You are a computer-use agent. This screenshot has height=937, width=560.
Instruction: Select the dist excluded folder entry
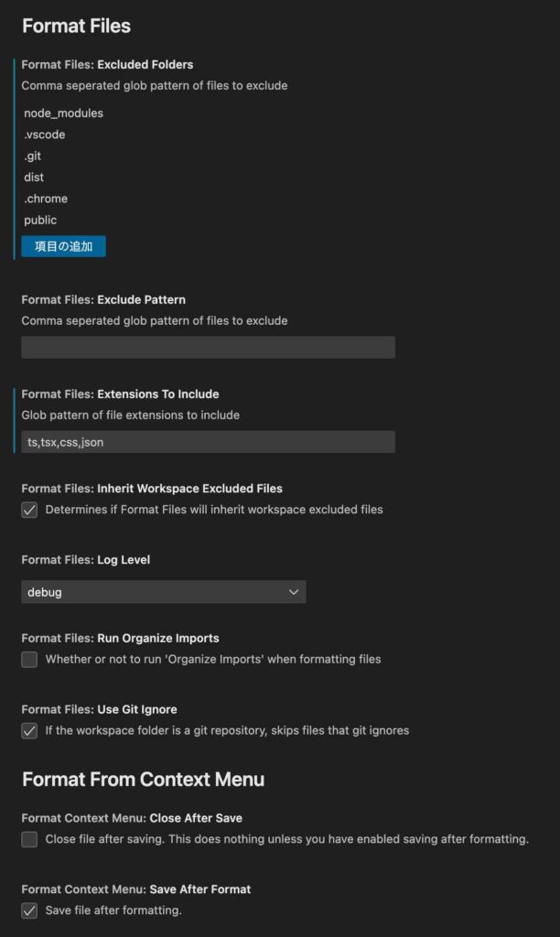coord(34,178)
